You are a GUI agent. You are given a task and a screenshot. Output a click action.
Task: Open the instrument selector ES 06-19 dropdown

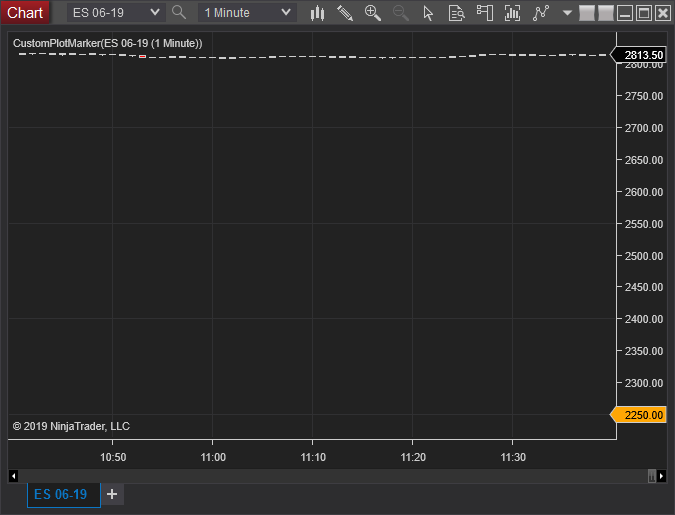(116, 13)
